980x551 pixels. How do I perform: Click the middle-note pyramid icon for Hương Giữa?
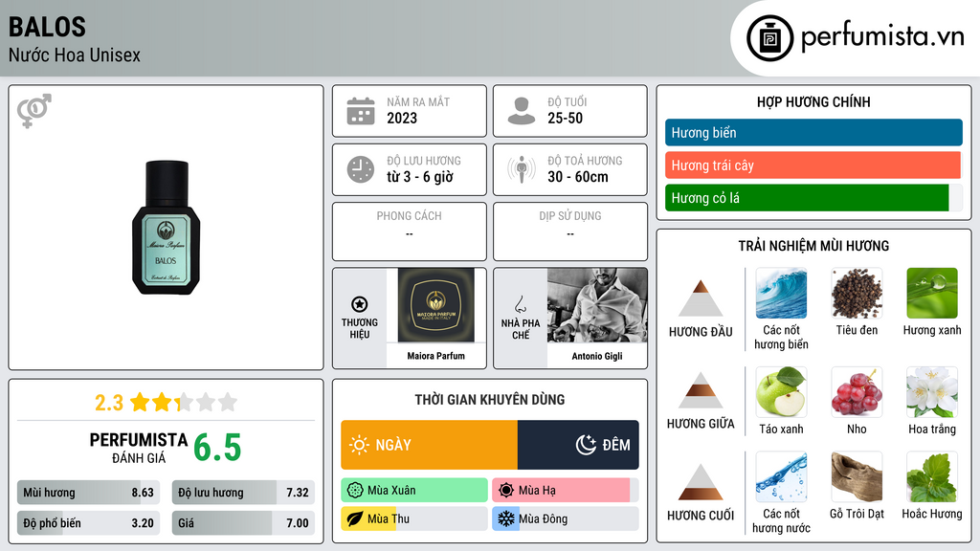pyautogui.click(x=701, y=390)
